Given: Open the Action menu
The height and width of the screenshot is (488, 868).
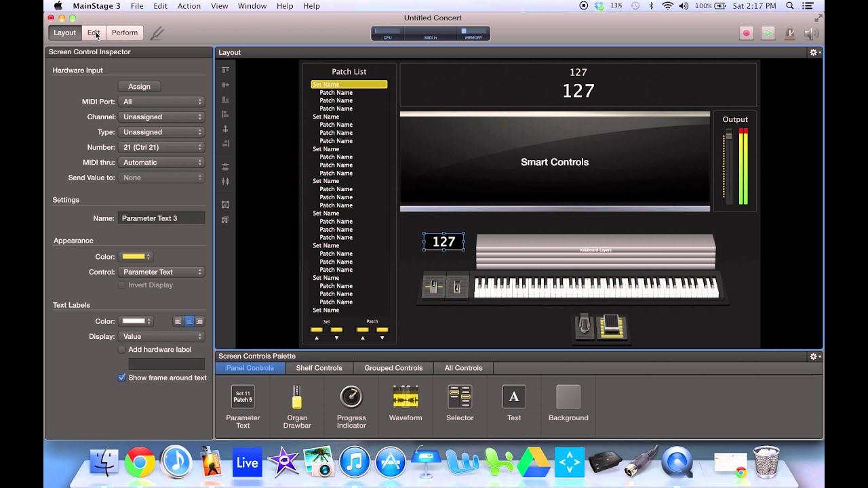Looking at the screenshot, I should tap(189, 6).
